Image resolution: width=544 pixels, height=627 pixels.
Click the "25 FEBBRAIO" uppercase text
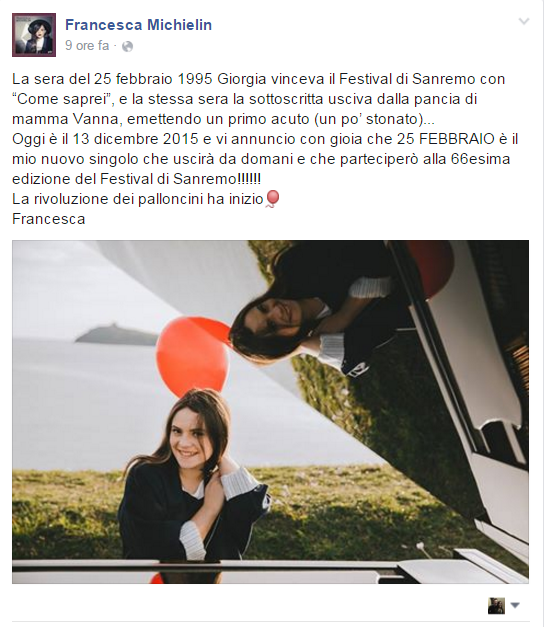446,139
